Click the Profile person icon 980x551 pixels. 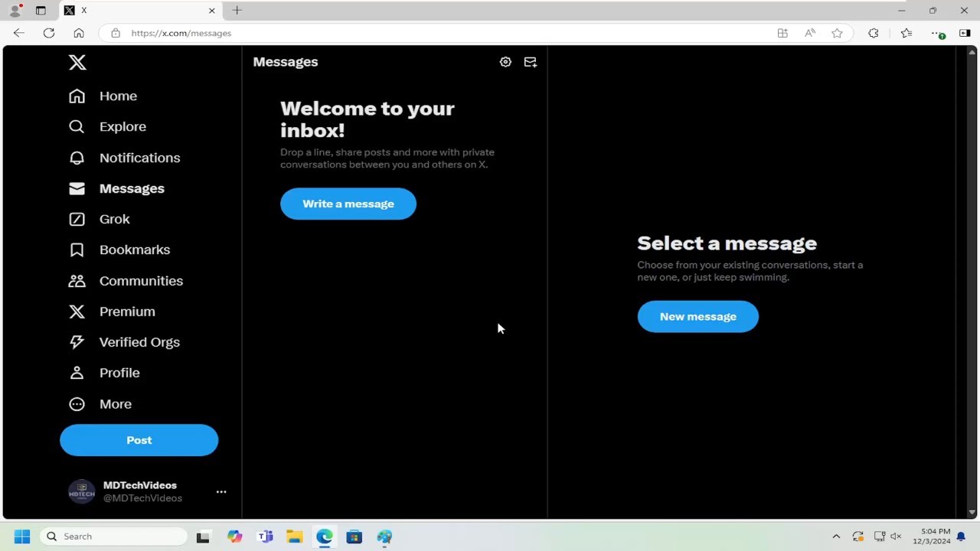pyautogui.click(x=77, y=373)
